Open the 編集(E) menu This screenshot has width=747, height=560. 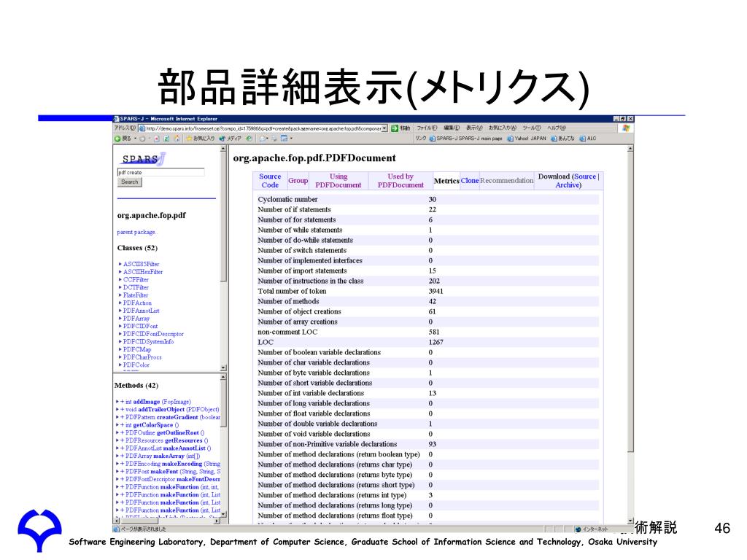point(452,128)
